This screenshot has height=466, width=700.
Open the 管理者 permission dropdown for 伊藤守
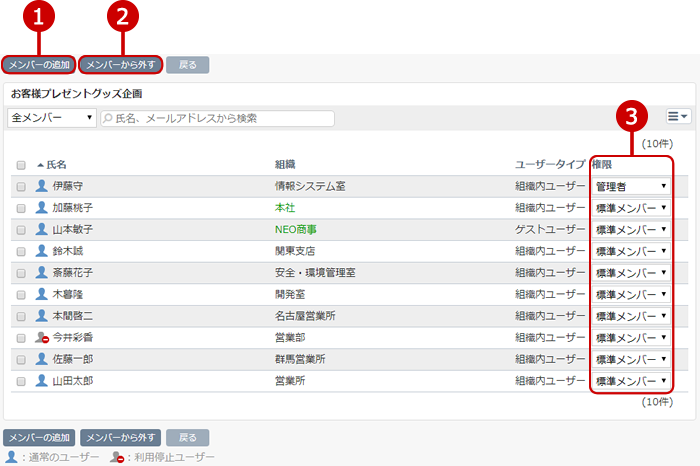click(631, 186)
